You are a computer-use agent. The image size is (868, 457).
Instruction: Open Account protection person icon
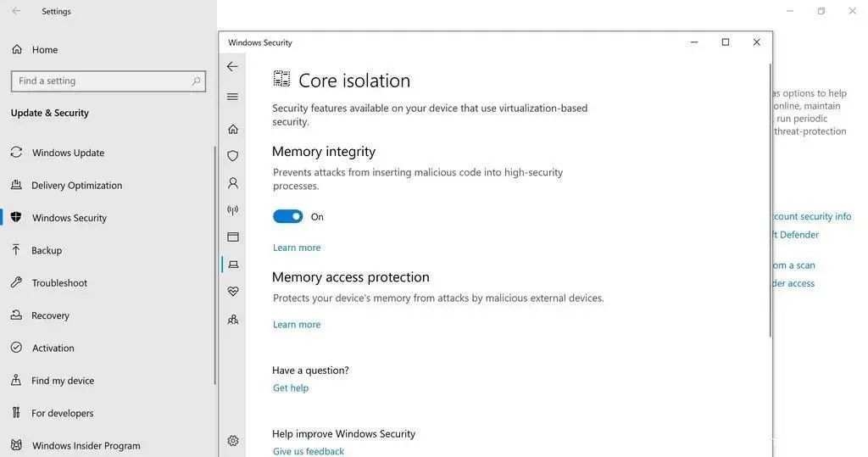click(233, 183)
